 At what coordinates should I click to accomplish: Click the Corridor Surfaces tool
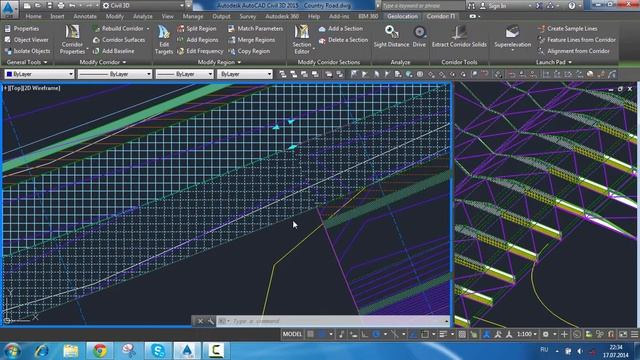click(119, 40)
